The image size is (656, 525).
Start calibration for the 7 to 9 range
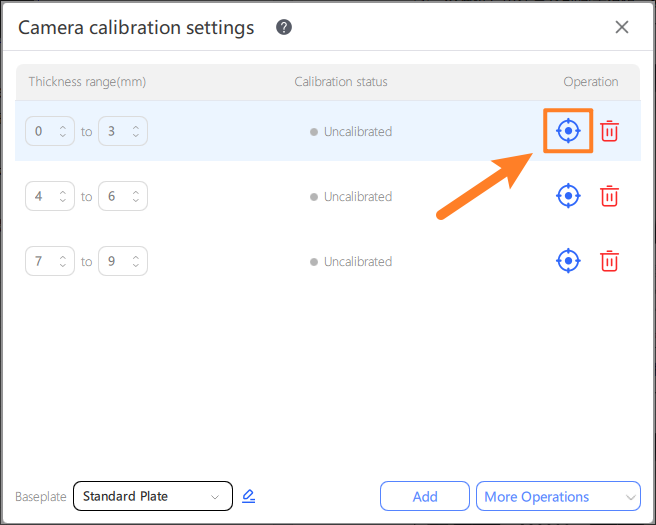click(x=568, y=261)
